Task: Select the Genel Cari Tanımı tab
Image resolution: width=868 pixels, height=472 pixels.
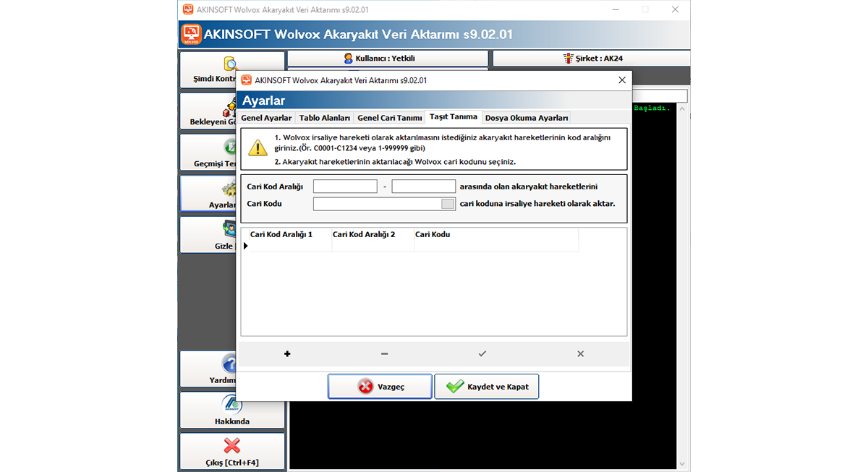Action: (389, 118)
